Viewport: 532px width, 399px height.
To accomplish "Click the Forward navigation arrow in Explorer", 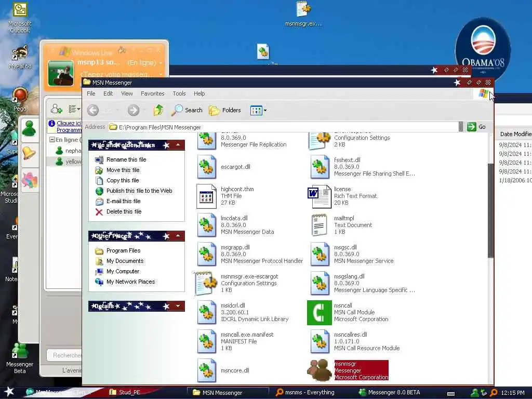I will tap(134, 110).
